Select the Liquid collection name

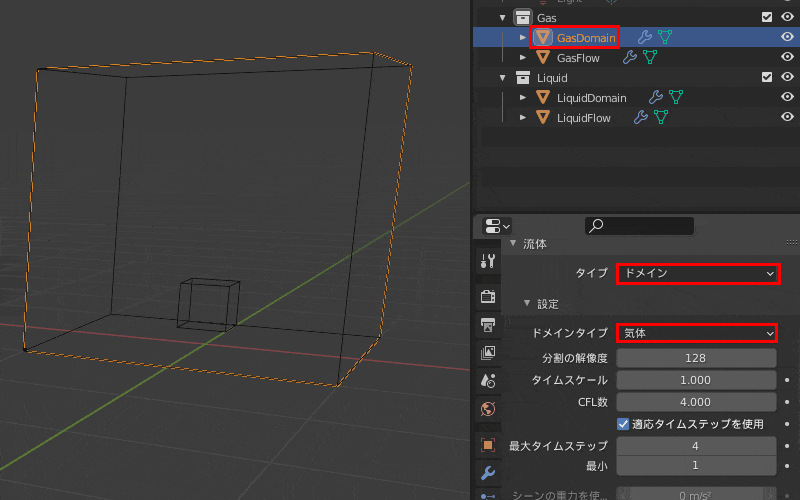(x=552, y=78)
